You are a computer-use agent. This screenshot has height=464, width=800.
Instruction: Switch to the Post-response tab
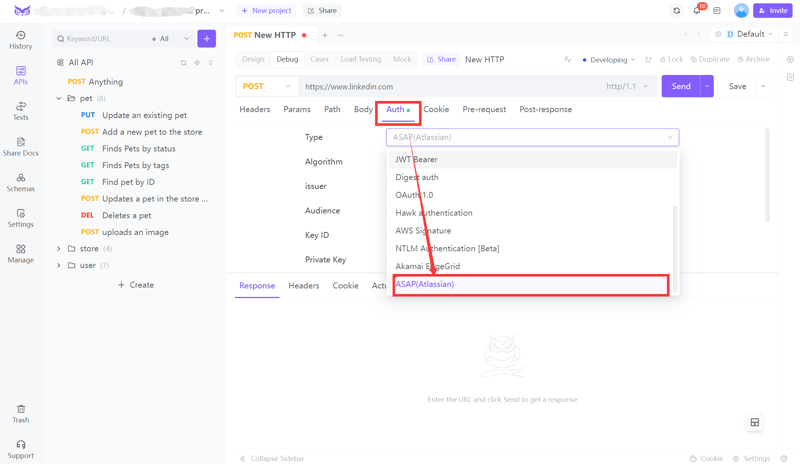pyautogui.click(x=545, y=109)
